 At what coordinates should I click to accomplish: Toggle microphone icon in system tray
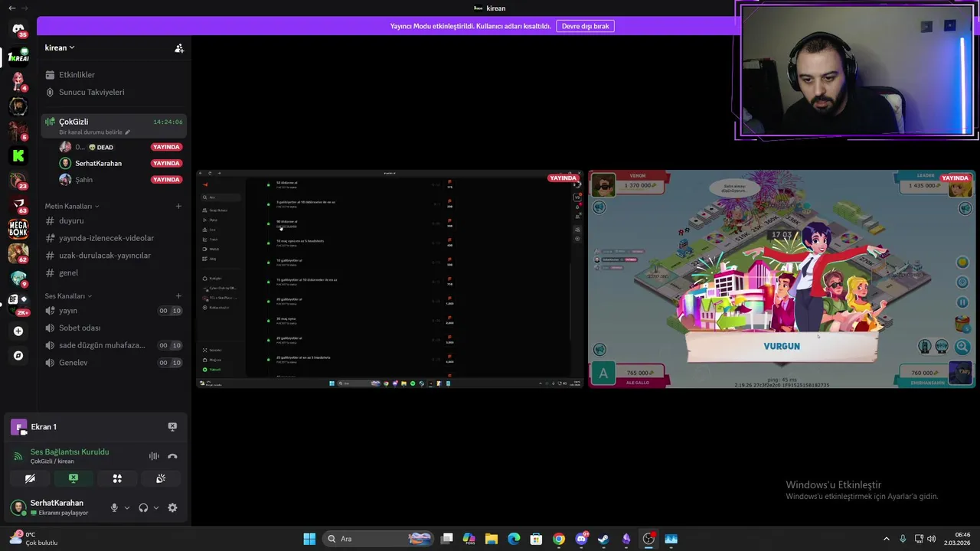tap(903, 539)
